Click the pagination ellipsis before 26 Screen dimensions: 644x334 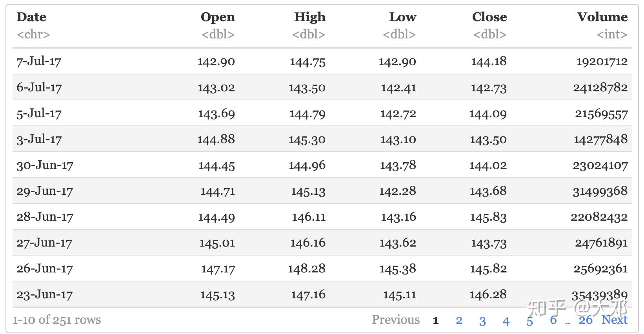pyautogui.click(x=568, y=322)
